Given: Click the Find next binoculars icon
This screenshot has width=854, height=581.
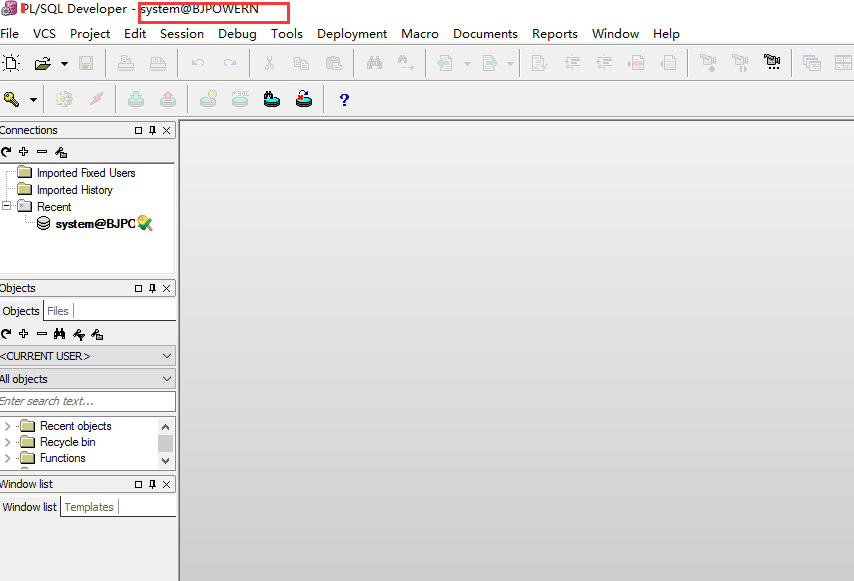Looking at the screenshot, I should [406, 63].
